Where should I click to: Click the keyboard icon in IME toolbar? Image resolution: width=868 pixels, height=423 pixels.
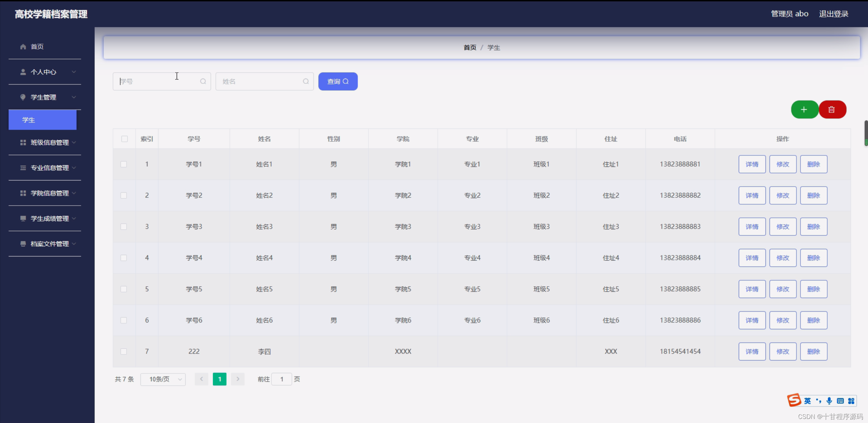tap(840, 401)
